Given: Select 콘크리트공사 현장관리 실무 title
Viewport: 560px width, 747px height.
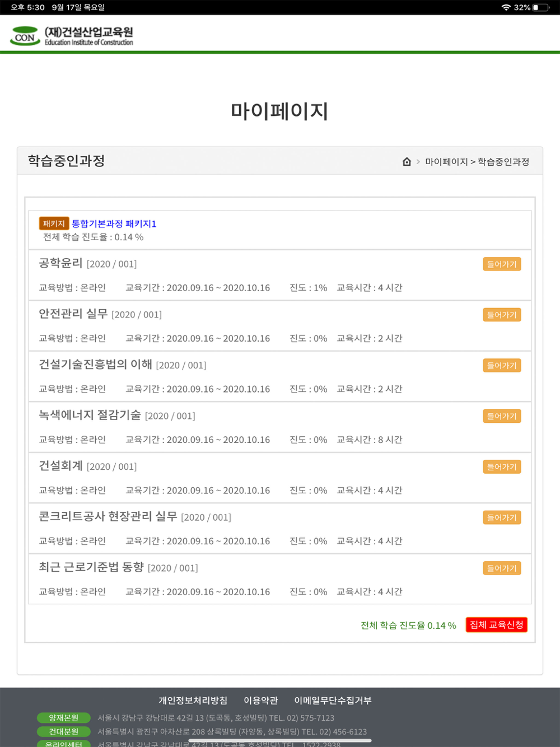Looking at the screenshot, I should (108, 516).
